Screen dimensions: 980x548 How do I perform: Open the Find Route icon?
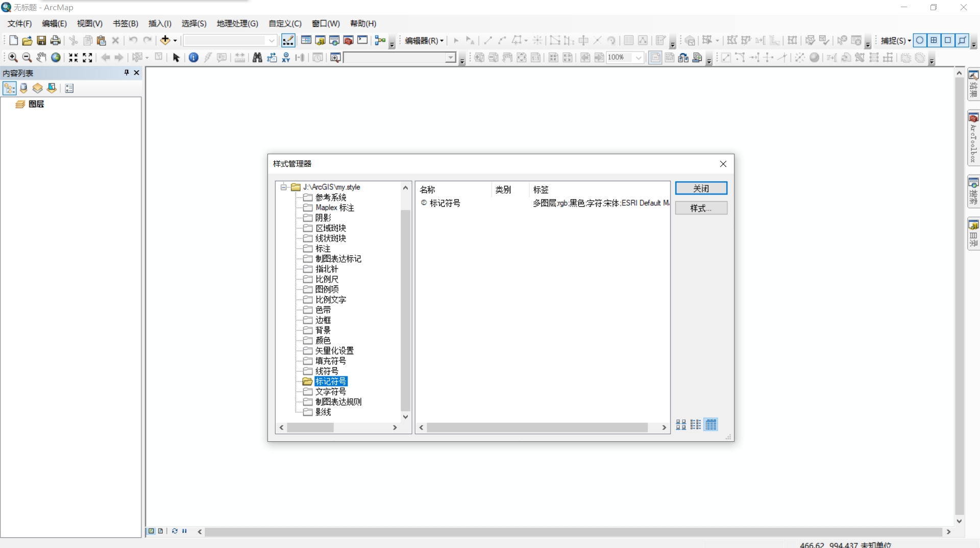coord(272,58)
